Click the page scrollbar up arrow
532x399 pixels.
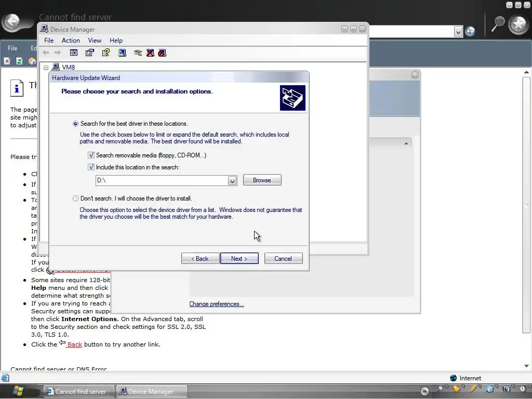coord(526,72)
